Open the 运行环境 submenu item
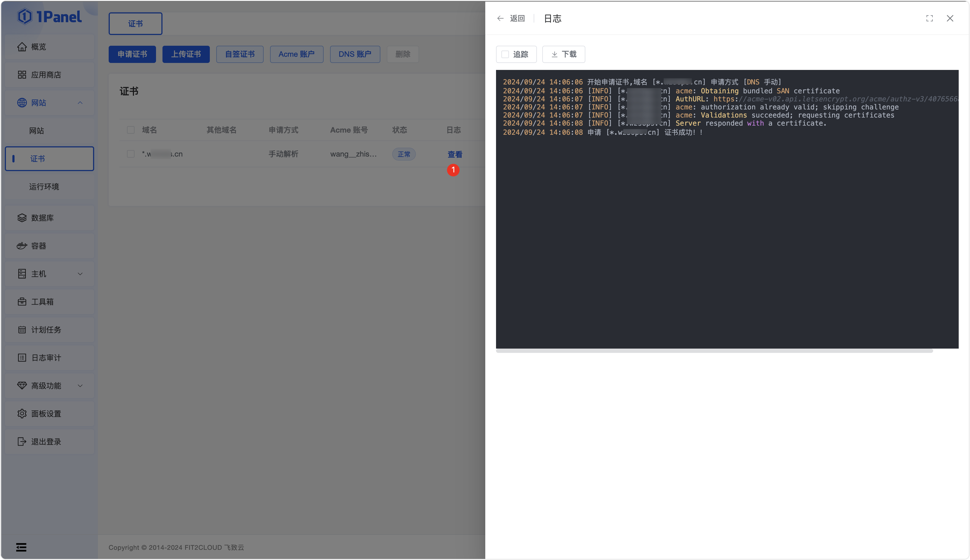 click(x=44, y=187)
